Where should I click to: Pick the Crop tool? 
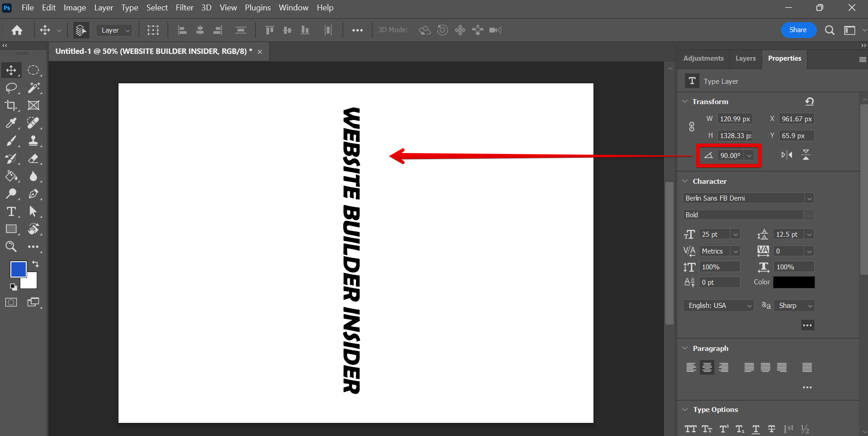coord(11,105)
